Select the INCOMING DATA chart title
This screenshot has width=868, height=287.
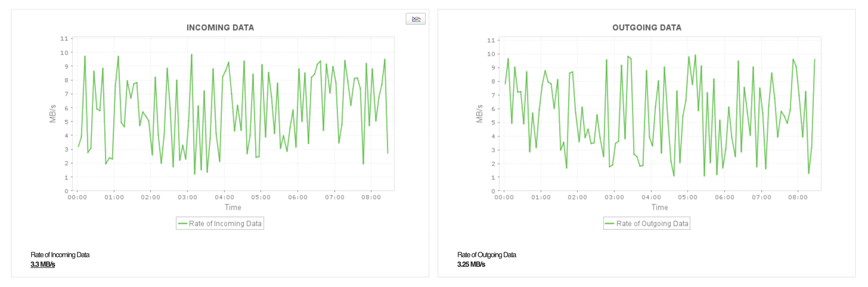pyautogui.click(x=220, y=28)
